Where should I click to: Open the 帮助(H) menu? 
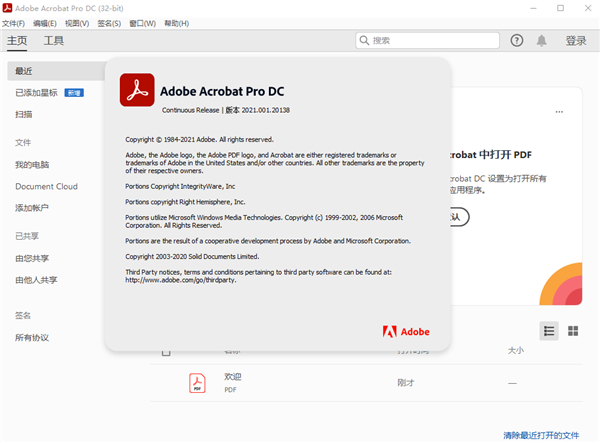pos(176,23)
